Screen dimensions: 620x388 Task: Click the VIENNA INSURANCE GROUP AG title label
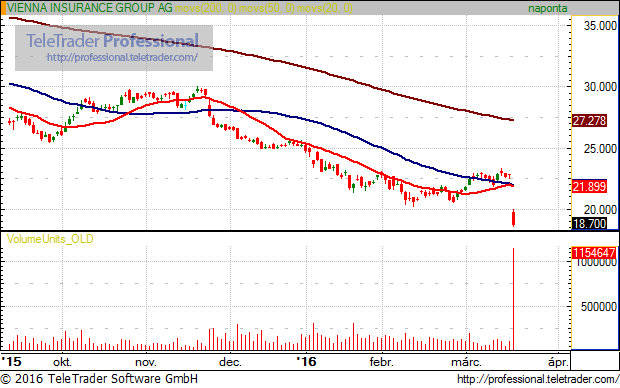tap(90, 8)
